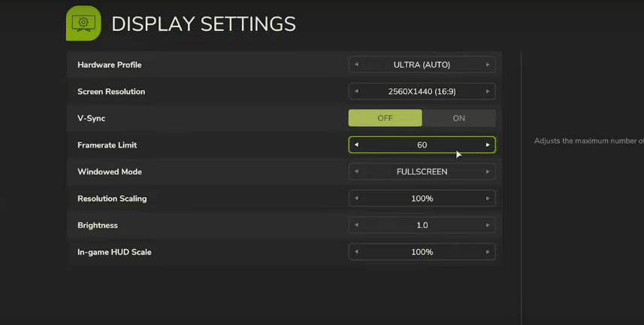Select the Screen Resolution 2560X1440 value
This screenshot has height=325, width=644.
pyautogui.click(x=422, y=92)
